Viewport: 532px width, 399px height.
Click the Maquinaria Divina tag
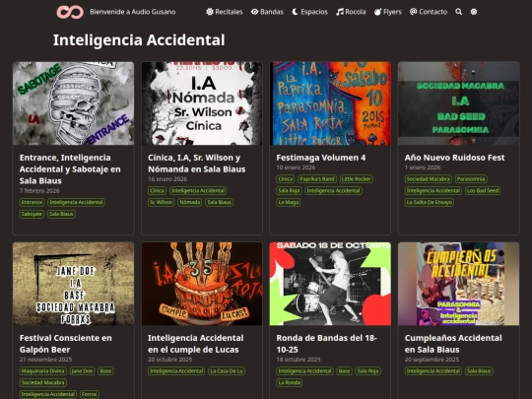43,370
